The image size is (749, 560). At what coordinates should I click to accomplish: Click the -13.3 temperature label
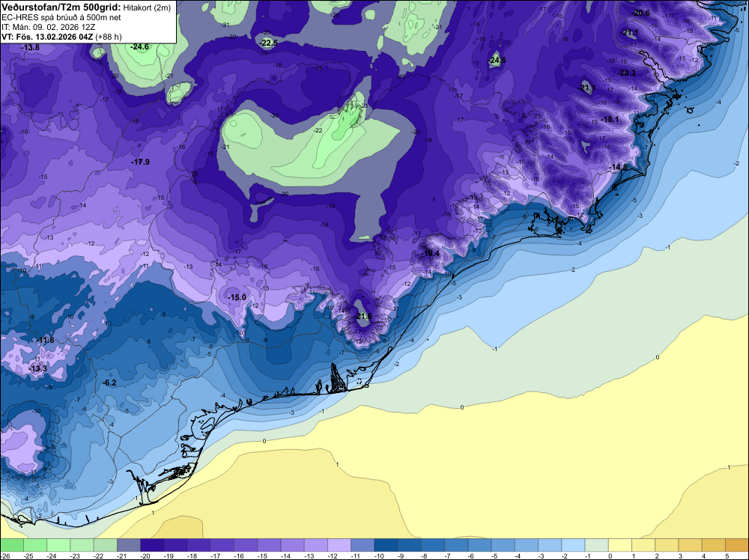point(37,368)
